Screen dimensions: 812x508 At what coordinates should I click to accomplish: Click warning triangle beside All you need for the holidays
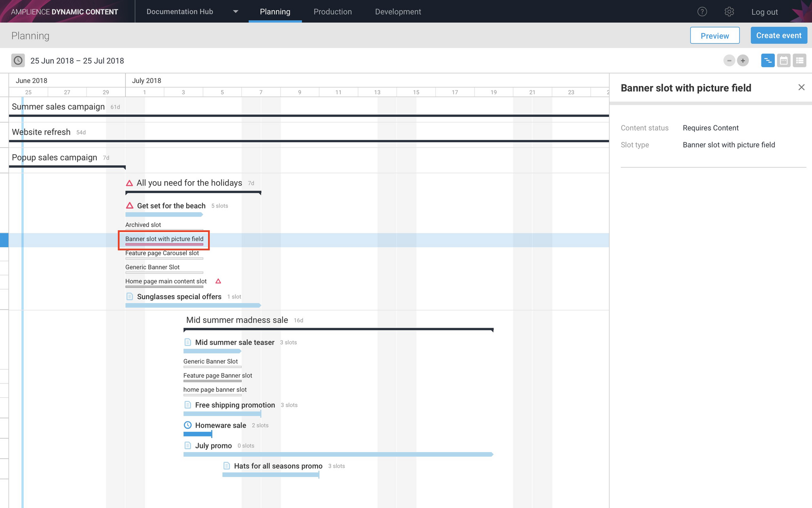[x=129, y=183]
